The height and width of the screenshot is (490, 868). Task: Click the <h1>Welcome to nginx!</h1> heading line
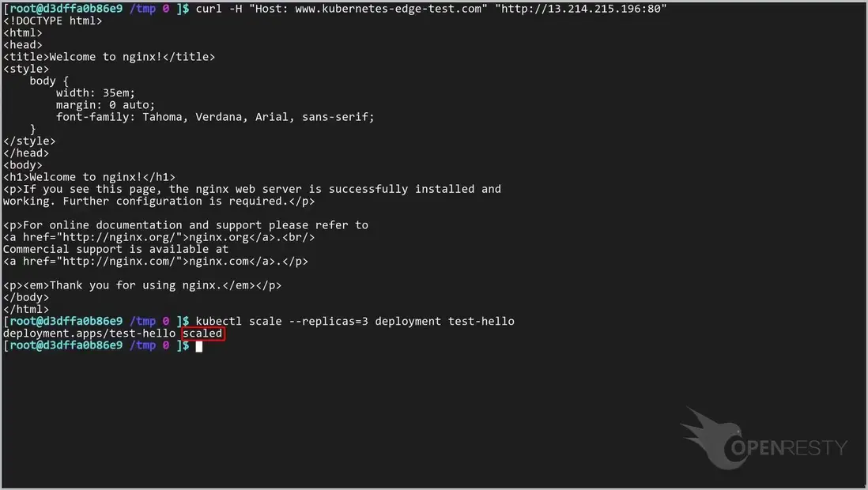(x=89, y=177)
